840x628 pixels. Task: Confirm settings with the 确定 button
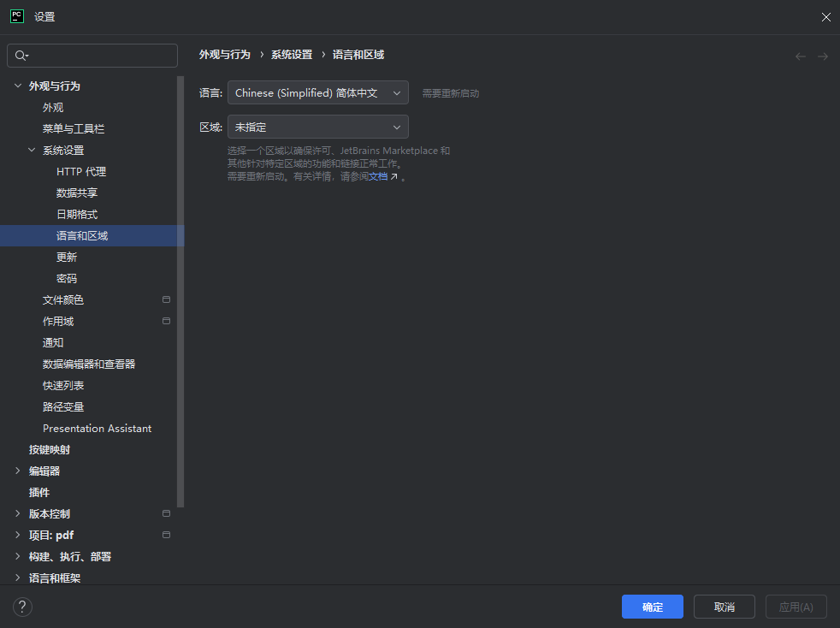coord(653,607)
